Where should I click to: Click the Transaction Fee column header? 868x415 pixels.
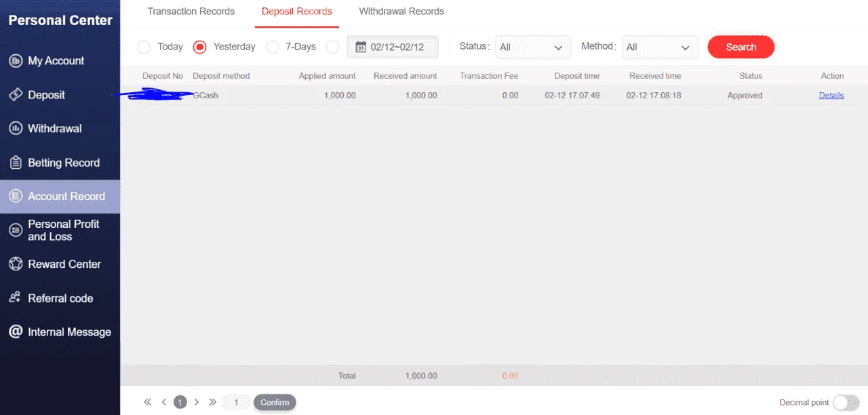[x=489, y=76]
